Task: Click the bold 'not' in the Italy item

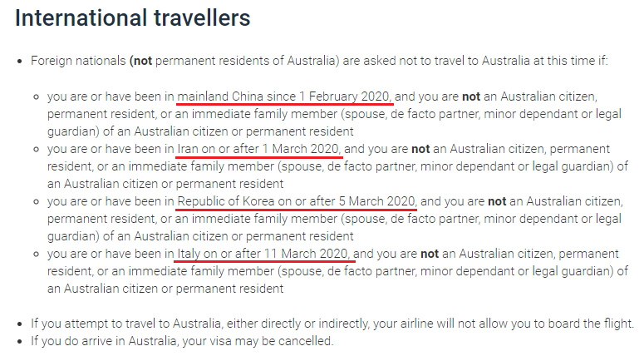Action: (430, 254)
